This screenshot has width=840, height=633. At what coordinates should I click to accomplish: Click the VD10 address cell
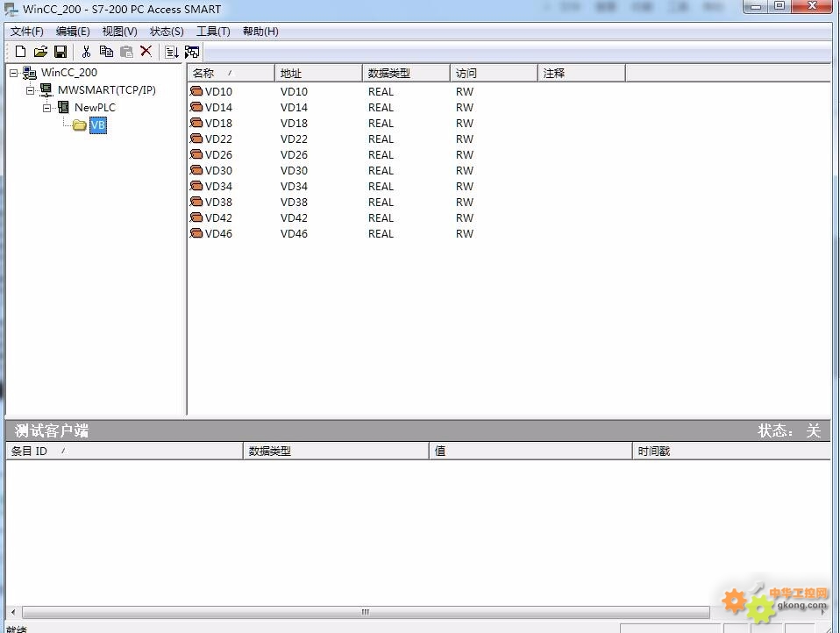(x=294, y=91)
